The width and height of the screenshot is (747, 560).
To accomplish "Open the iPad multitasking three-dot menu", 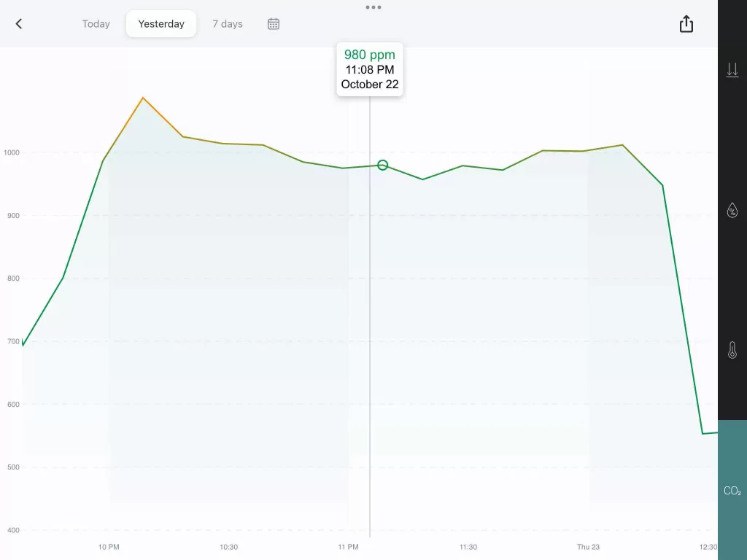I will coord(373,7).
